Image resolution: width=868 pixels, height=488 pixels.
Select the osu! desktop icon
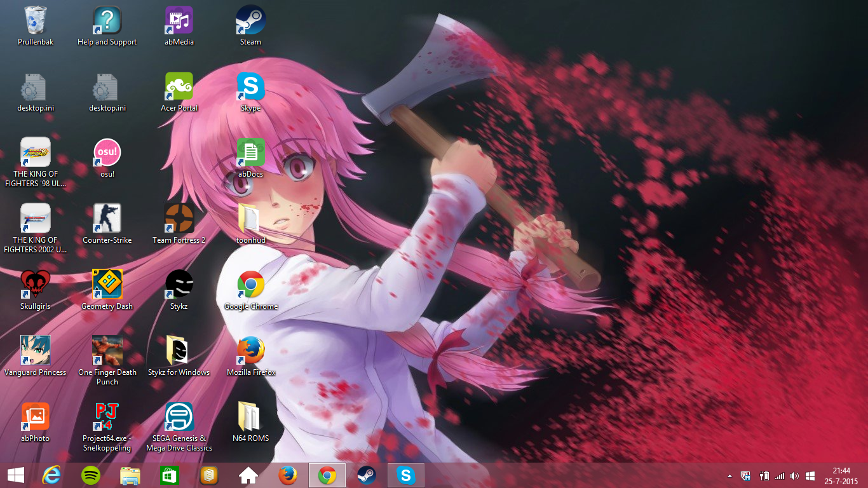point(107,152)
